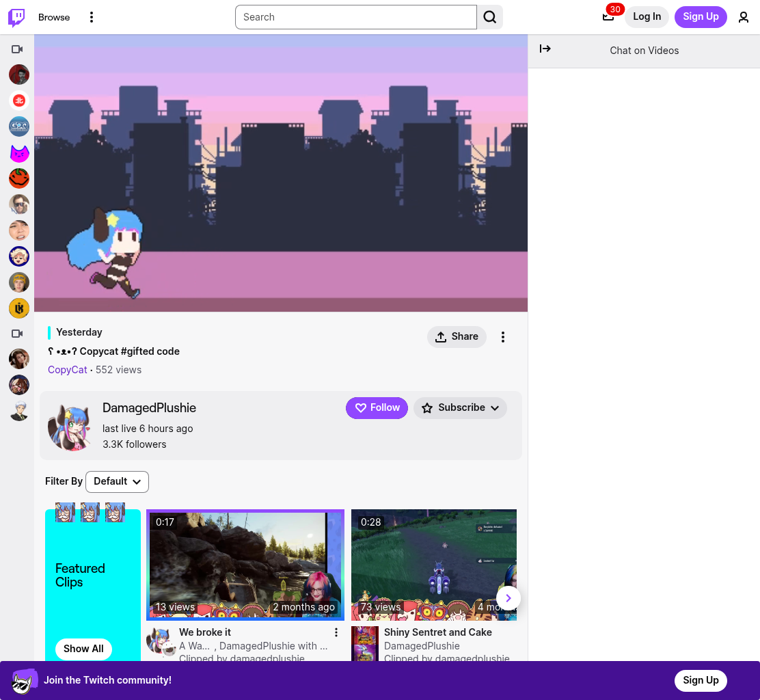Collapse the Chat on Videos panel arrow

[x=545, y=49]
